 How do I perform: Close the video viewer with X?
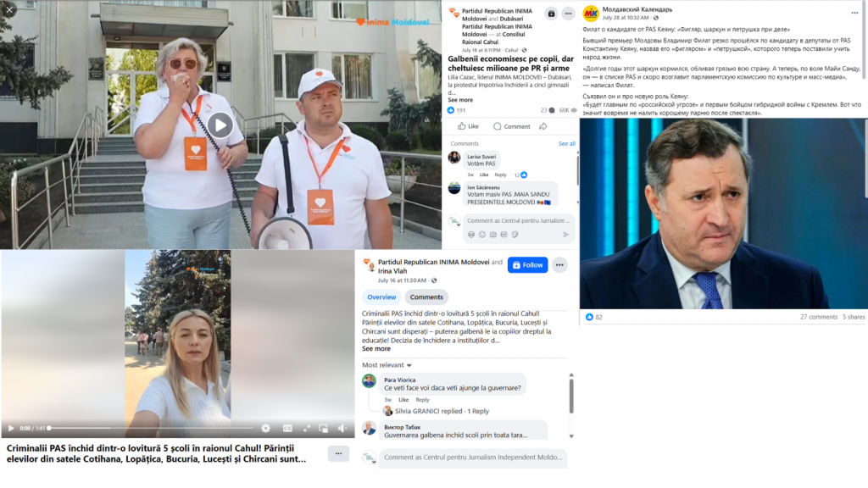(x=8, y=9)
